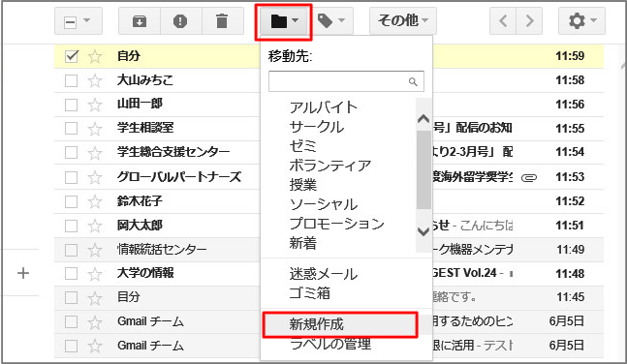Open the select-all checkbox dropdown arrow
The image size is (627, 364).
(86, 20)
